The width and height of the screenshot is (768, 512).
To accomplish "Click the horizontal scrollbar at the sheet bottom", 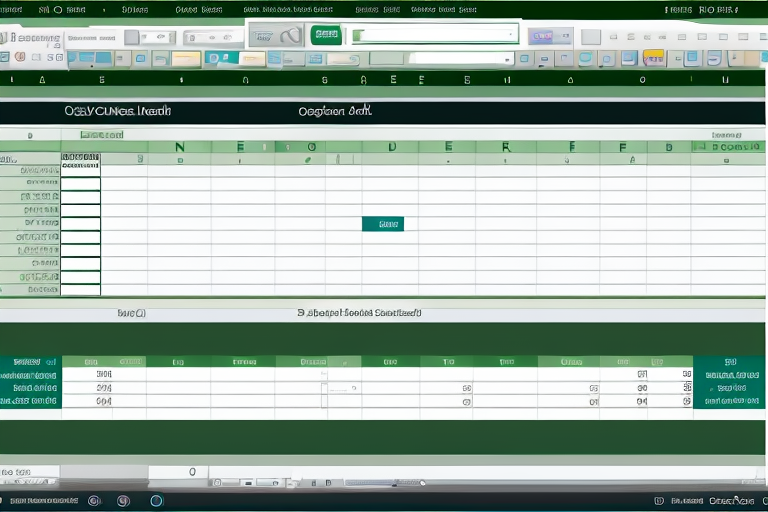I will [x=380, y=484].
